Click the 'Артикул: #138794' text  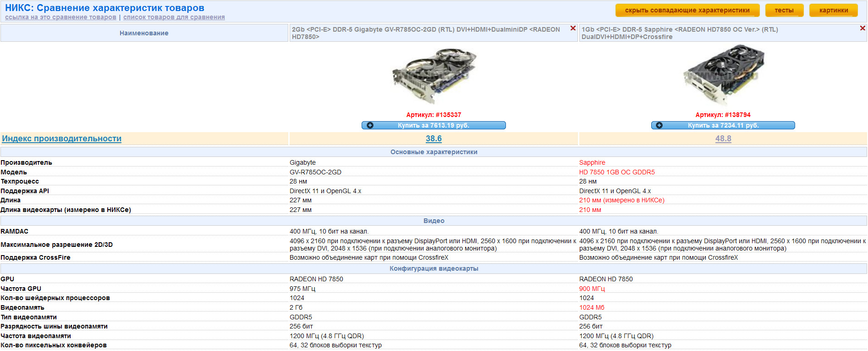pos(723,115)
